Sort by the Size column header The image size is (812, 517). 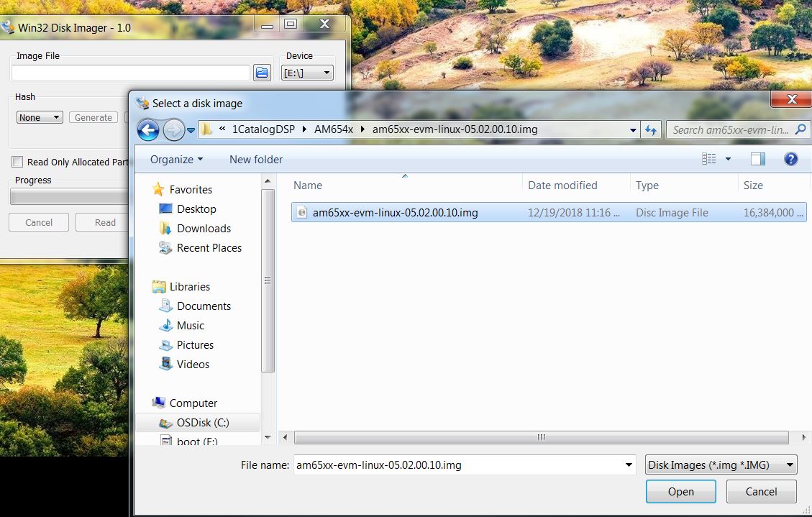(x=753, y=186)
